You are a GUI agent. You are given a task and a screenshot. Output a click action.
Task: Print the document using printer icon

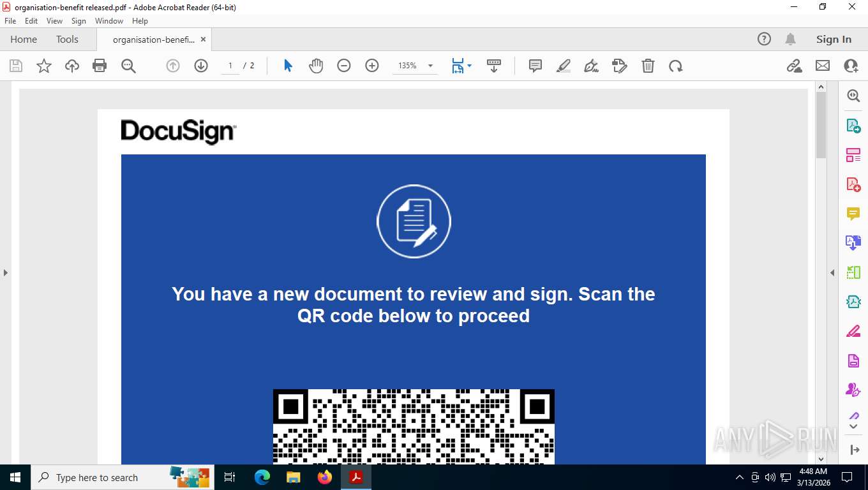(100, 66)
